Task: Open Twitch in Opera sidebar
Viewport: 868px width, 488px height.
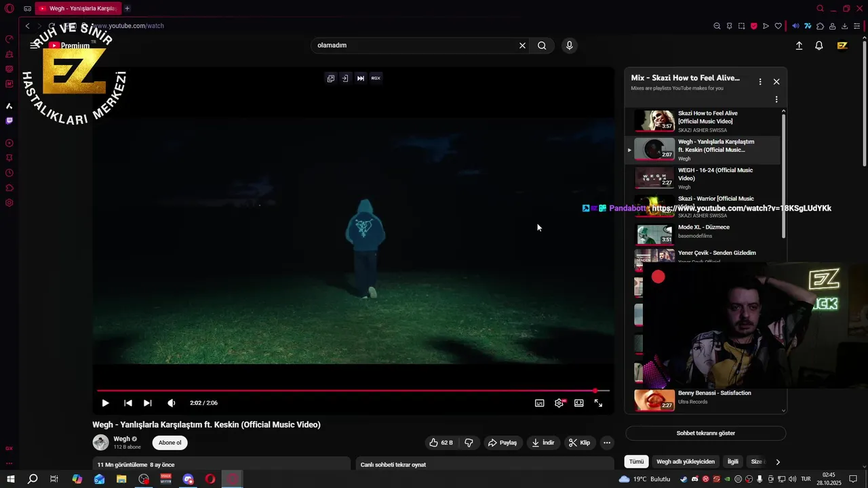Action: (9, 121)
